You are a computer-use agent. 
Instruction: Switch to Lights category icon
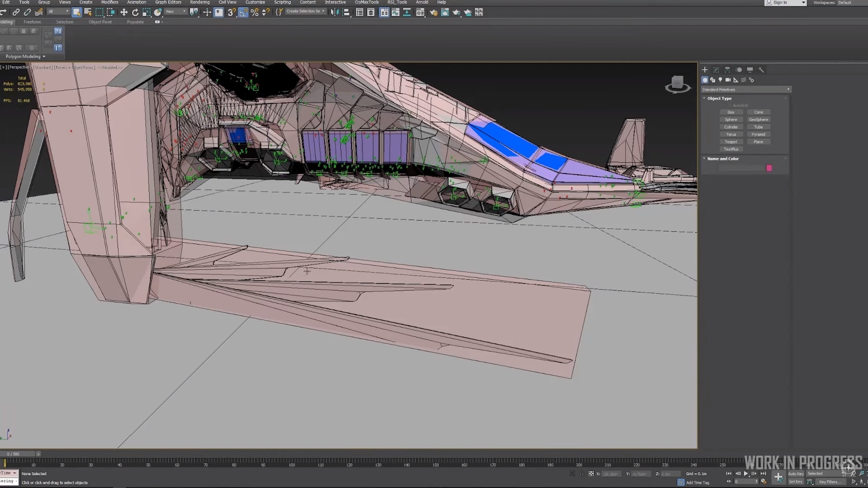click(x=720, y=80)
